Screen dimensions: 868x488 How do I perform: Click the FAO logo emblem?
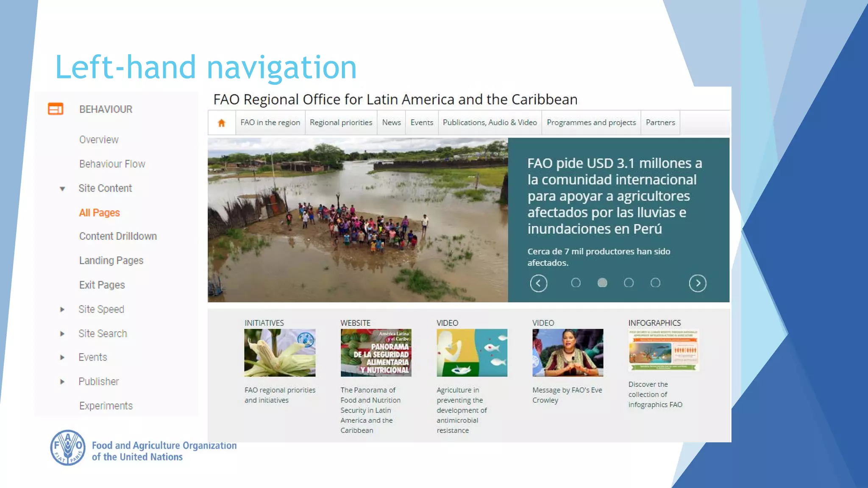point(68,448)
